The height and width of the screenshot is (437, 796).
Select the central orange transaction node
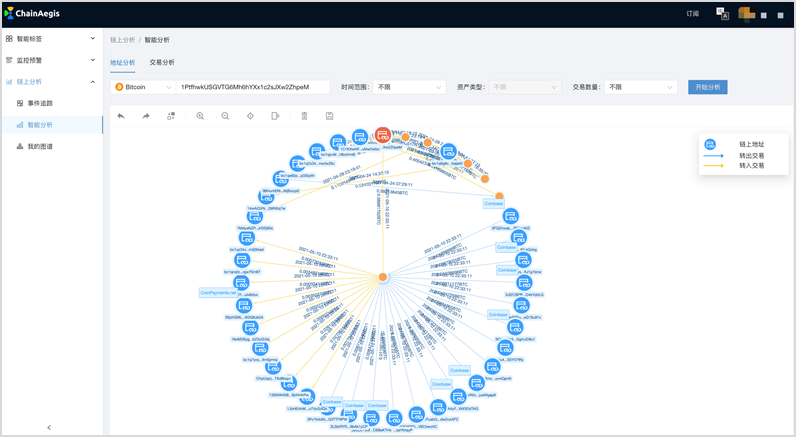[x=383, y=277]
